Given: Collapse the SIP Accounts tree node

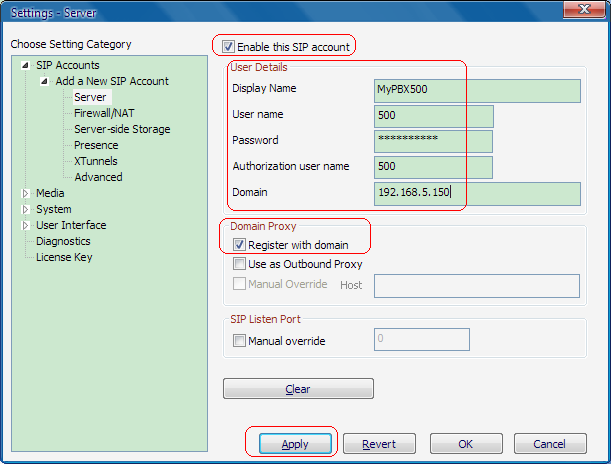Looking at the screenshot, I should (26, 66).
